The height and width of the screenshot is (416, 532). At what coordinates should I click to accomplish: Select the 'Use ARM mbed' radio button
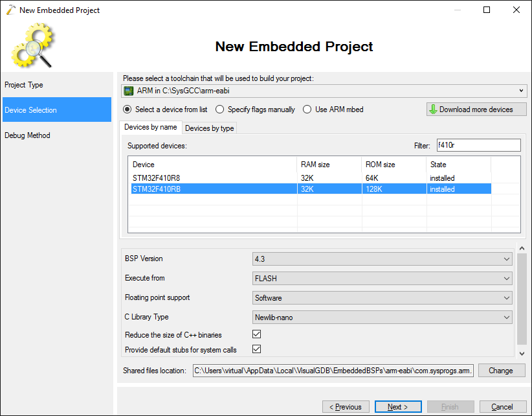[333, 110]
